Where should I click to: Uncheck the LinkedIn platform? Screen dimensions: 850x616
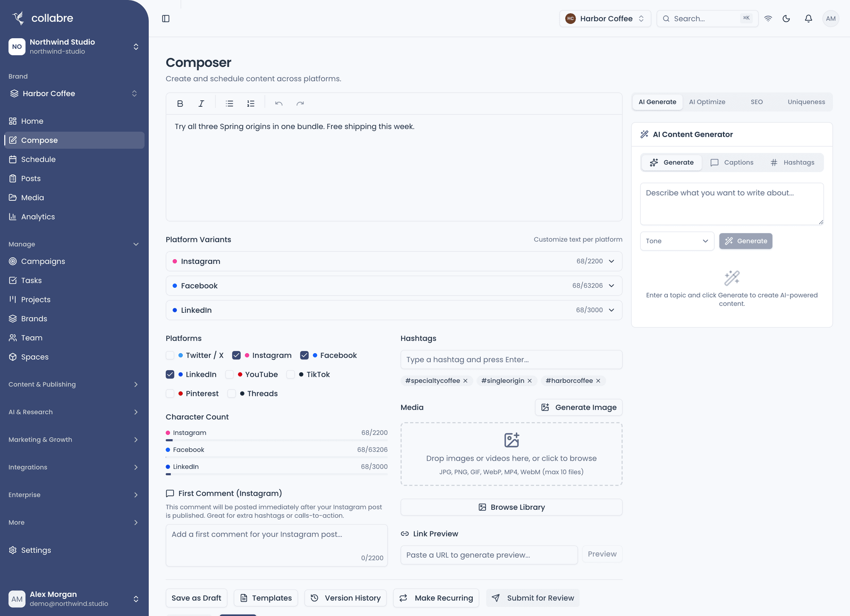pyautogui.click(x=170, y=374)
